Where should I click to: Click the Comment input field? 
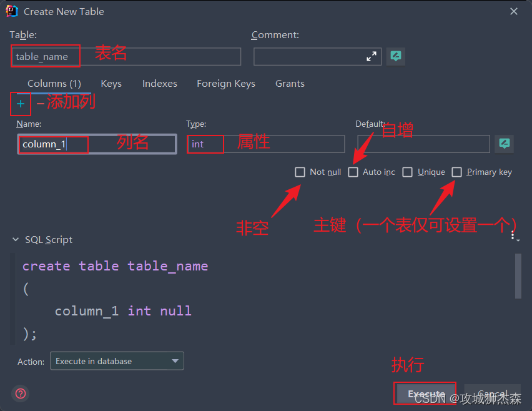click(x=318, y=56)
